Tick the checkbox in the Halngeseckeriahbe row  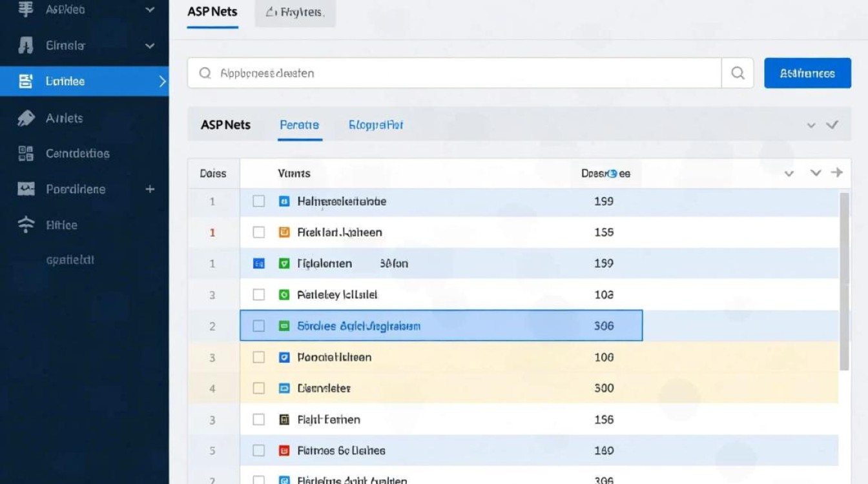tap(258, 201)
